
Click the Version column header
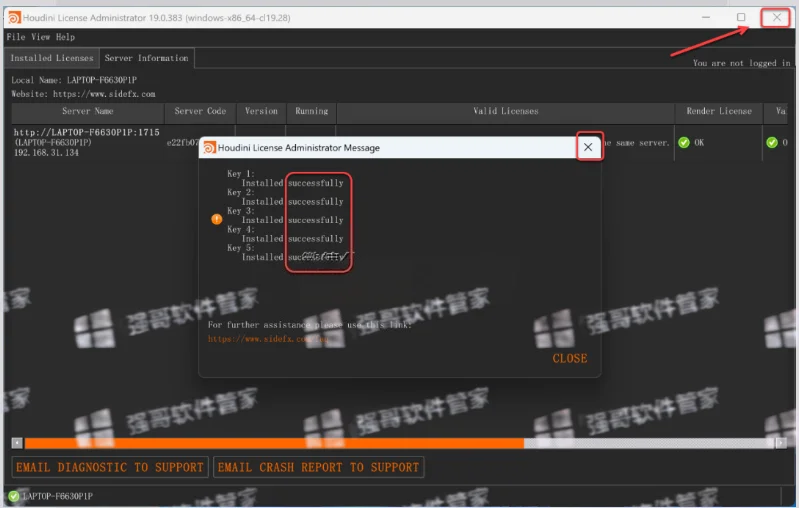261,111
